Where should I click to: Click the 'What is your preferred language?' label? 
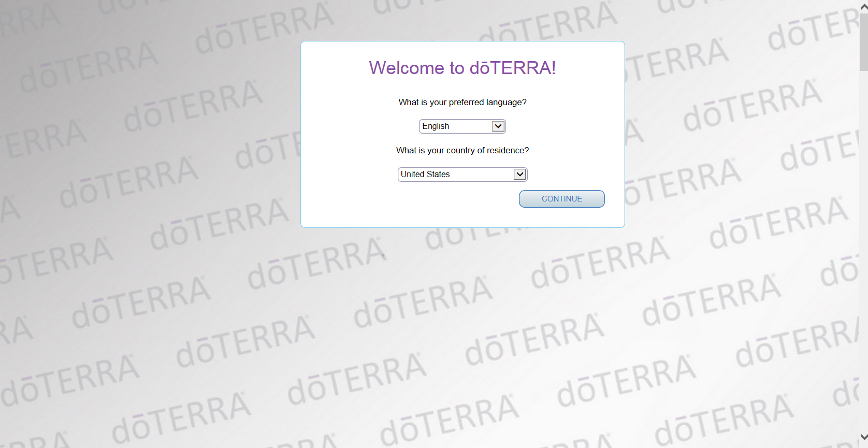point(462,103)
